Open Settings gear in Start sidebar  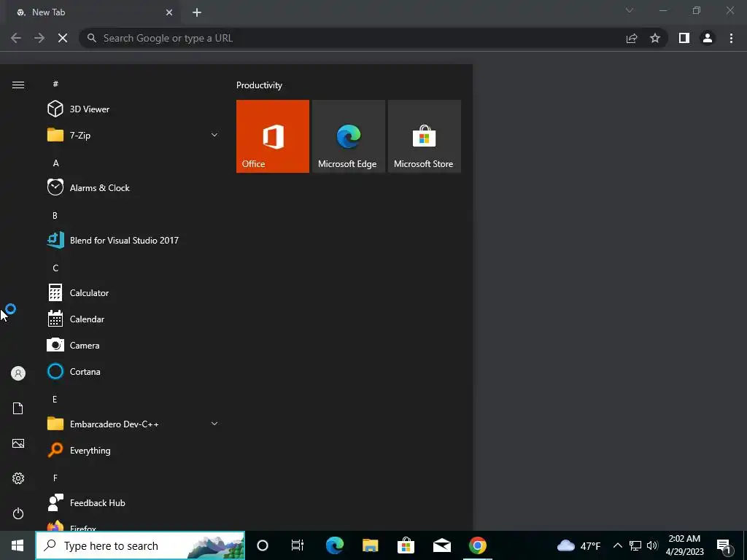(x=18, y=478)
